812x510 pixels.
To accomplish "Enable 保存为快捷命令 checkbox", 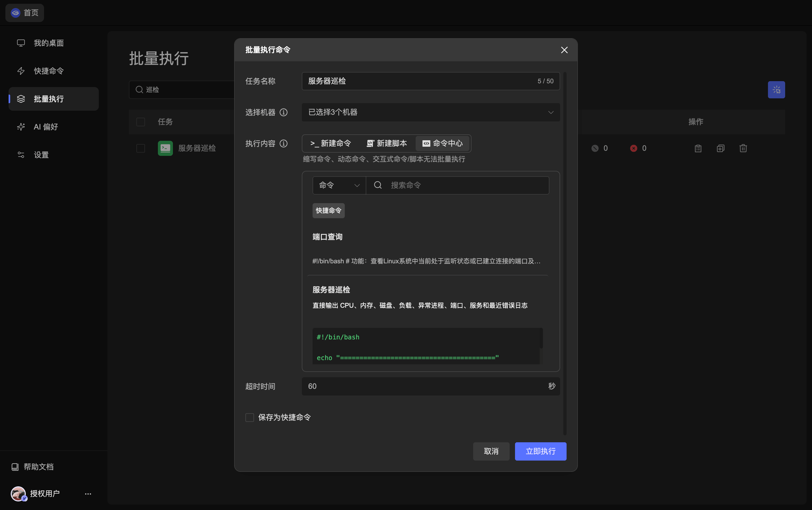I will point(250,418).
